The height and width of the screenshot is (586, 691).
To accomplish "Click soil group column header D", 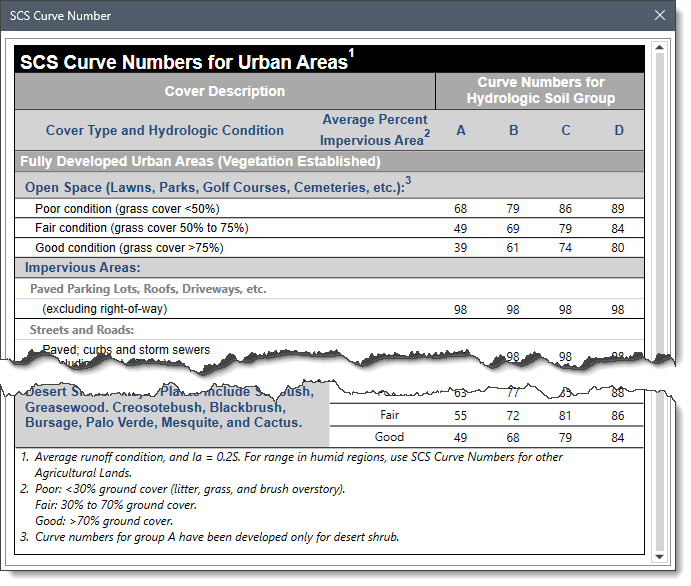I will 619,130.
